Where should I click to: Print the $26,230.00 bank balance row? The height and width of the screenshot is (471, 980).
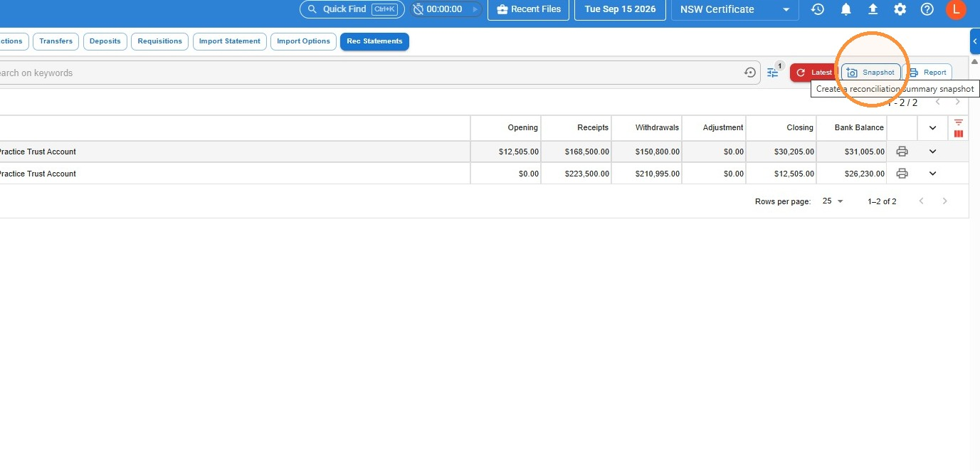[902, 174]
